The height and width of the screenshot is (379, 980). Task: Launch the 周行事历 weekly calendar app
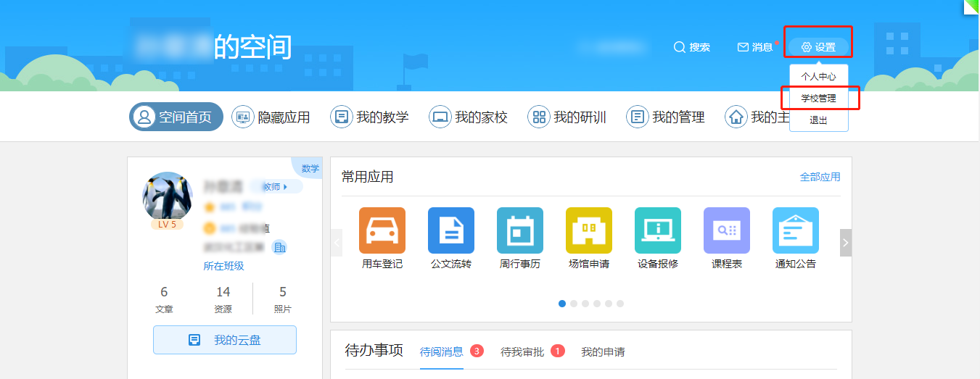tap(519, 230)
